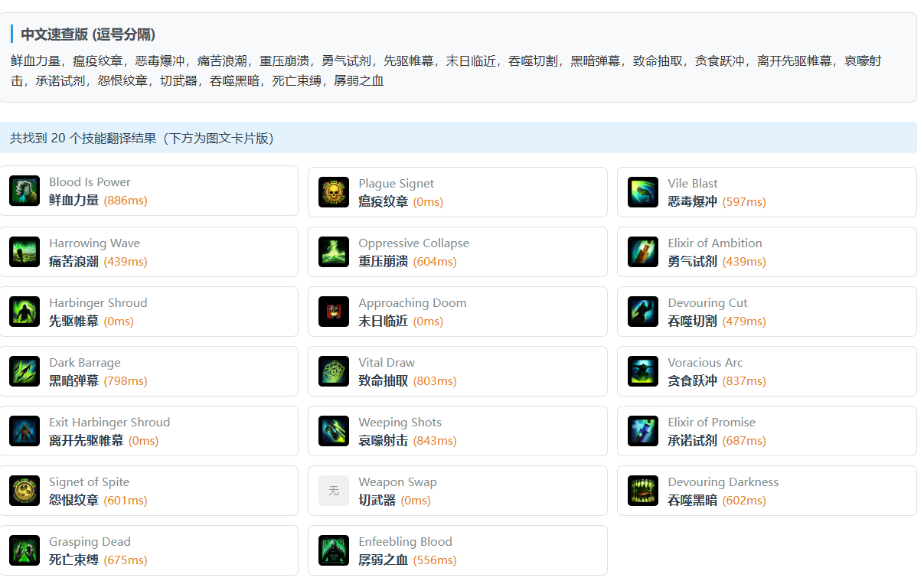Open the Voracious Arc skill card

point(766,371)
